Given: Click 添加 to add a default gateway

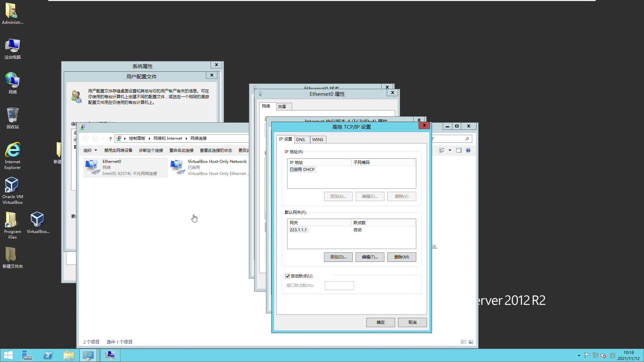Looking at the screenshot, I should [338, 257].
